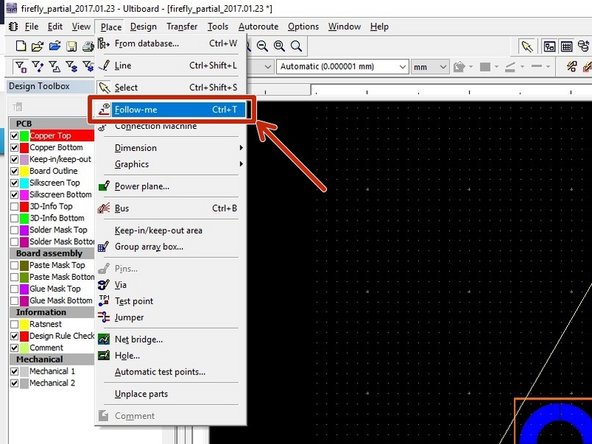This screenshot has height=444, width=592.
Task: Open the line width dropdown arrow
Action: [548, 67]
